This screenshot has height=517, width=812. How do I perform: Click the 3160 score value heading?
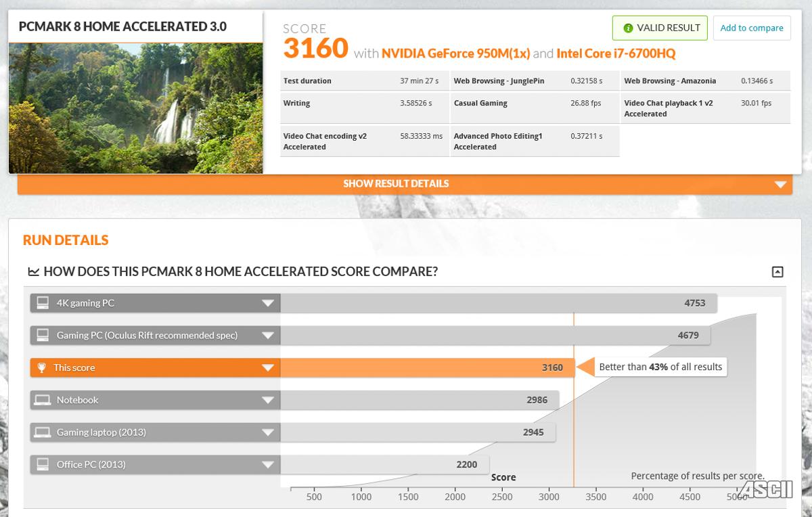[315, 49]
